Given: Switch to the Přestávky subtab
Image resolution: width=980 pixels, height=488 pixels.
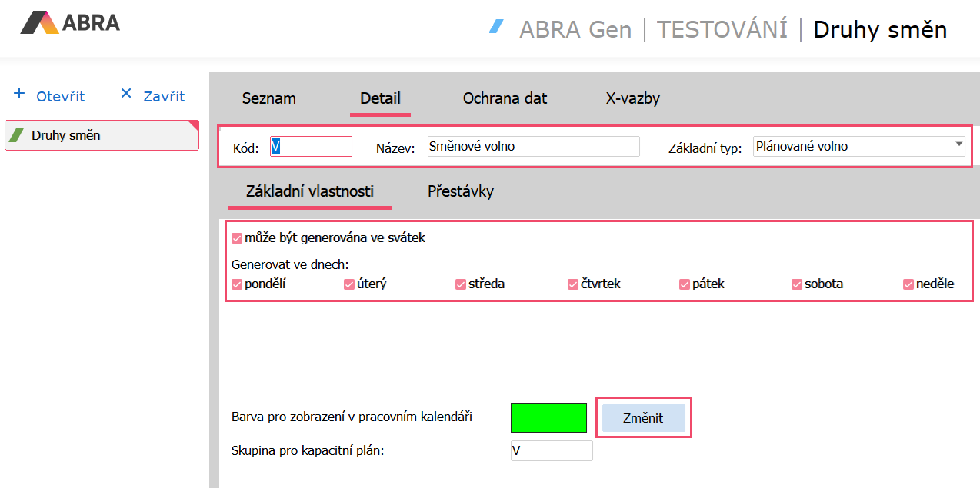Looking at the screenshot, I should [x=460, y=191].
